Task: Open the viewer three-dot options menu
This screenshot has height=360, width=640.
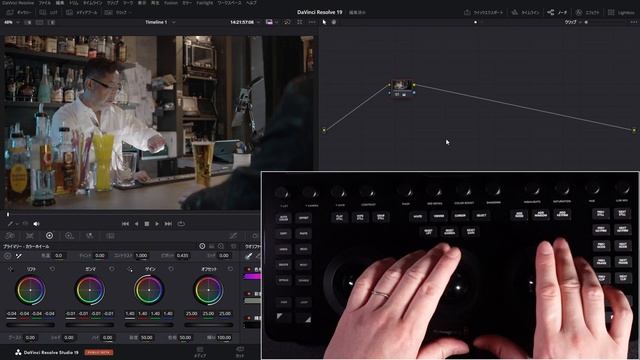Action: [312, 22]
